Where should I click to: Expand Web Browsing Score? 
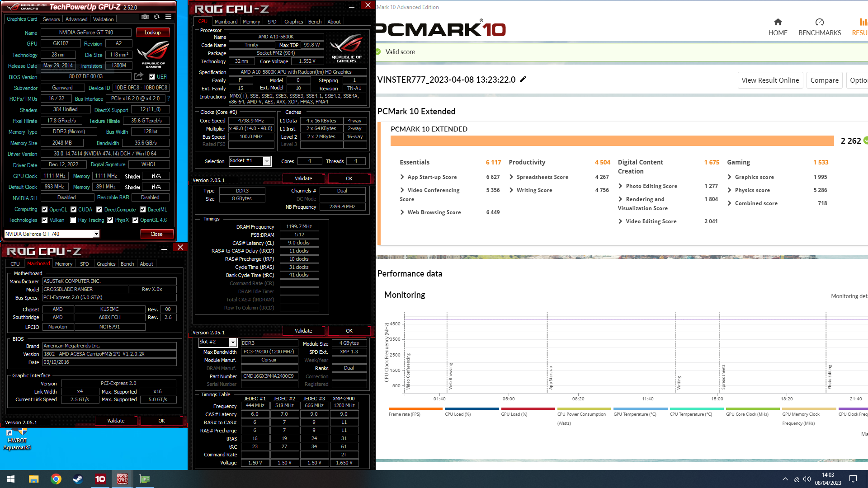[402, 212]
